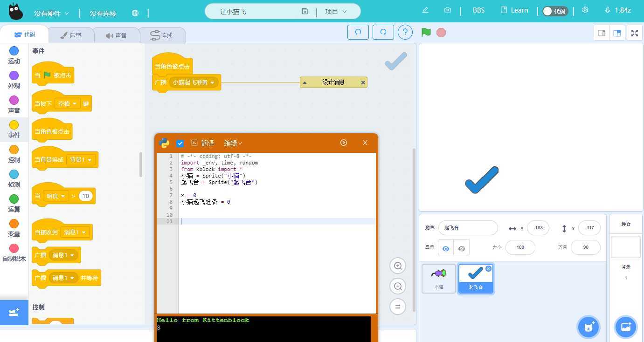Select the 变量 variables category
Viewport: 644px width, 342px height.
coord(14,228)
